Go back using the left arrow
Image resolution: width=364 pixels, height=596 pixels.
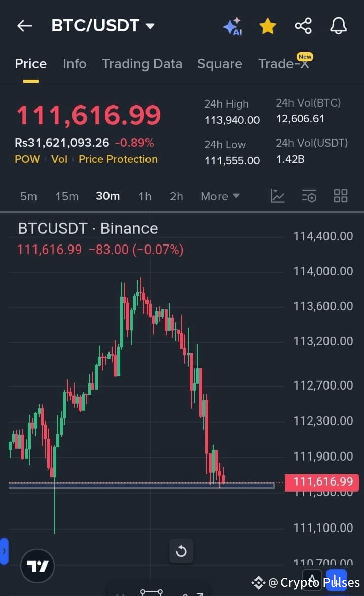click(25, 26)
